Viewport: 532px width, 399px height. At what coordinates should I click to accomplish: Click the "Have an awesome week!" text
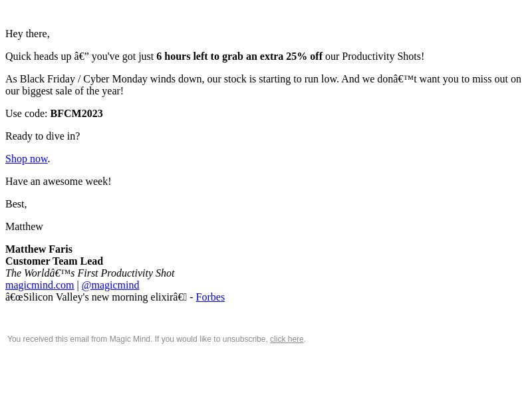coord(59,181)
